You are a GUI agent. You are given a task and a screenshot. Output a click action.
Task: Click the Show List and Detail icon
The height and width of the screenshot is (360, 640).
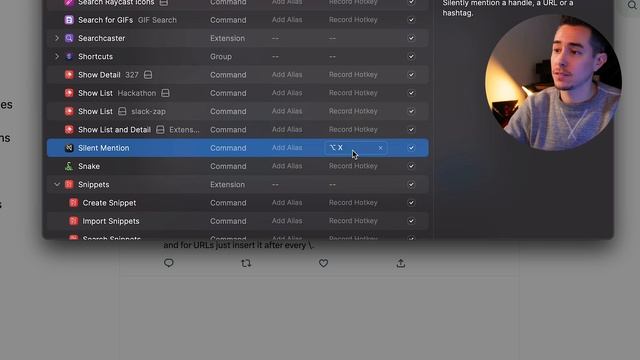69,129
